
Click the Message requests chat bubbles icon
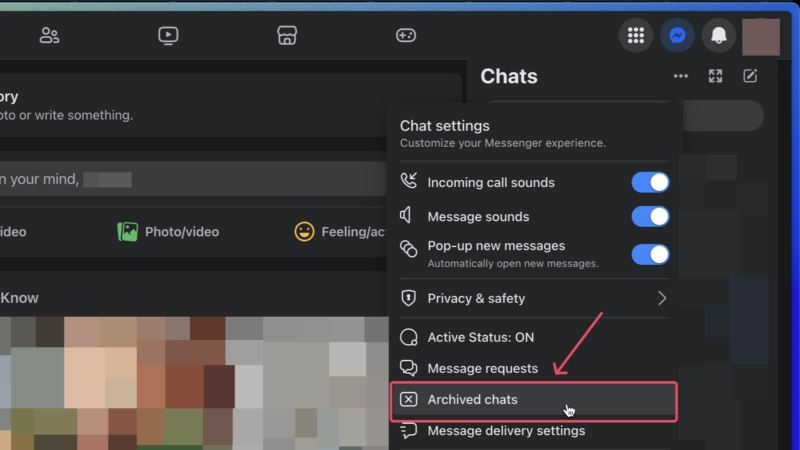tap(409, 367)
